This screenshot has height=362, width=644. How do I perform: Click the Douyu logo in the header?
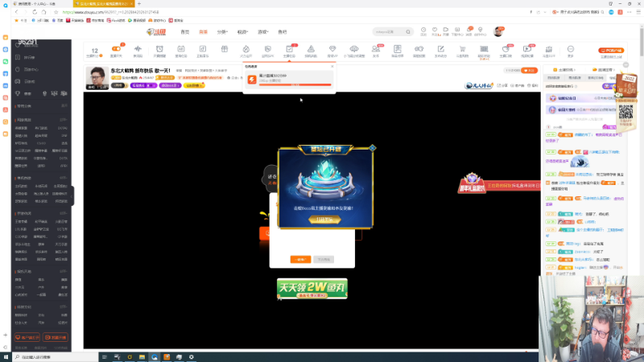click(156, 31)
